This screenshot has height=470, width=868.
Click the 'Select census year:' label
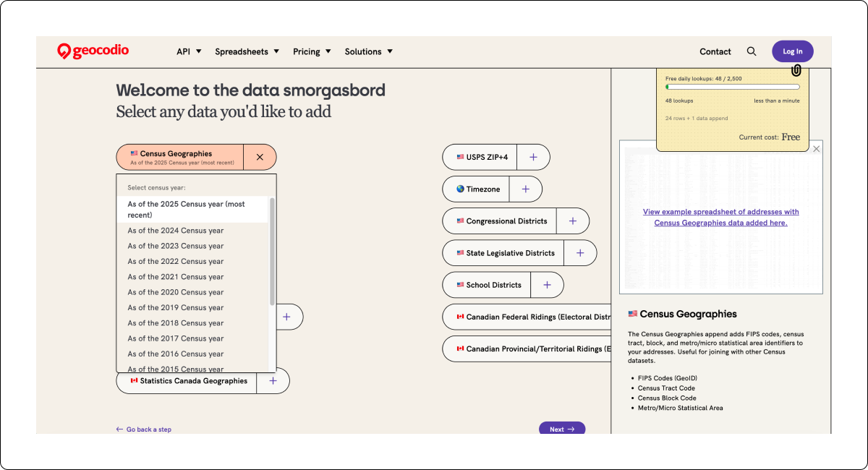tap(156, 187)
